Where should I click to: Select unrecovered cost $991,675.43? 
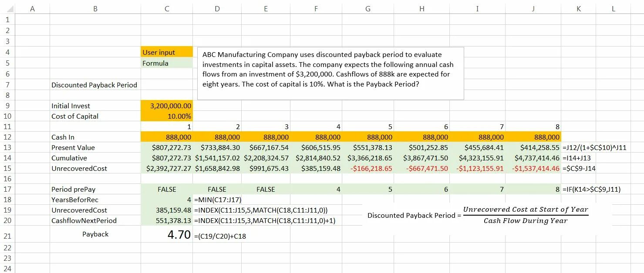click(266, 168)
